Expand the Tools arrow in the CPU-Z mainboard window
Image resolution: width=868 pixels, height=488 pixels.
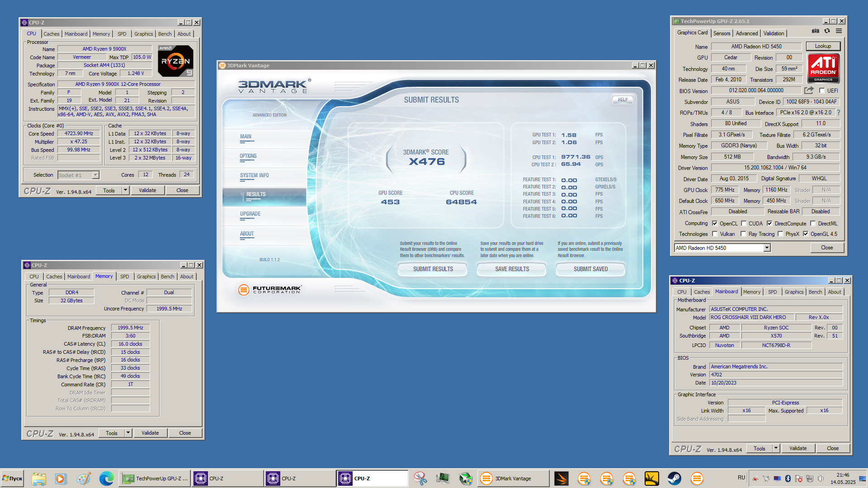coord(776,448)
